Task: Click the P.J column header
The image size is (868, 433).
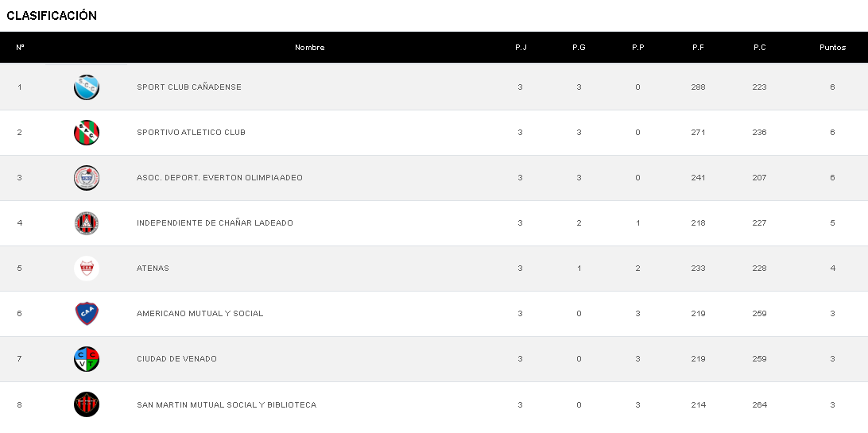Action: (521, 48)
